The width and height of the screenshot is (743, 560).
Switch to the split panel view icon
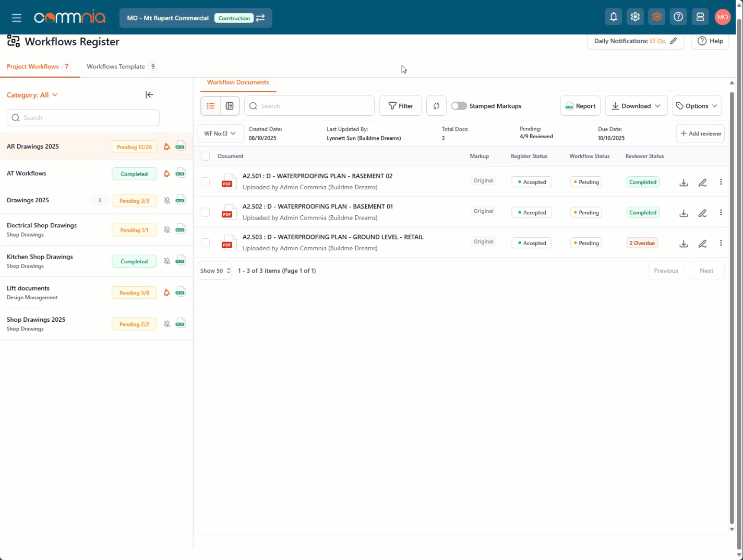(230, 106)
